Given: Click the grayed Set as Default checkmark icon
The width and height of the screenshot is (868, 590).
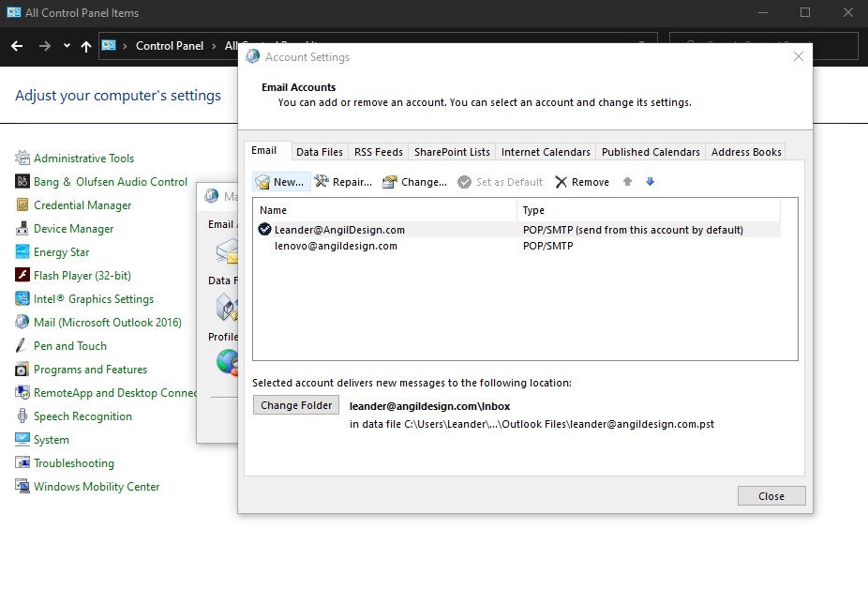Looking at the screenshot, I should click(464, 182).
